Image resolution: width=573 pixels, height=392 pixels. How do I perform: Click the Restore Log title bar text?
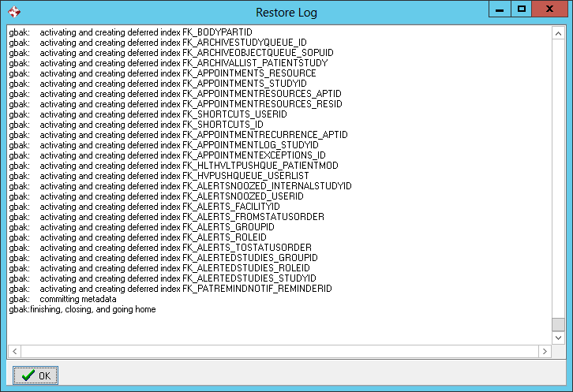(286, 12)
